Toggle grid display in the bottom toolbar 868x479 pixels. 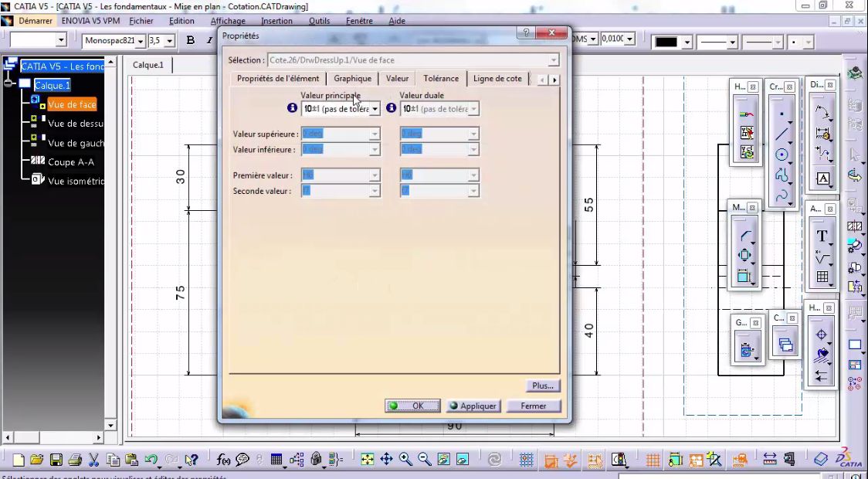coord(524,458)
